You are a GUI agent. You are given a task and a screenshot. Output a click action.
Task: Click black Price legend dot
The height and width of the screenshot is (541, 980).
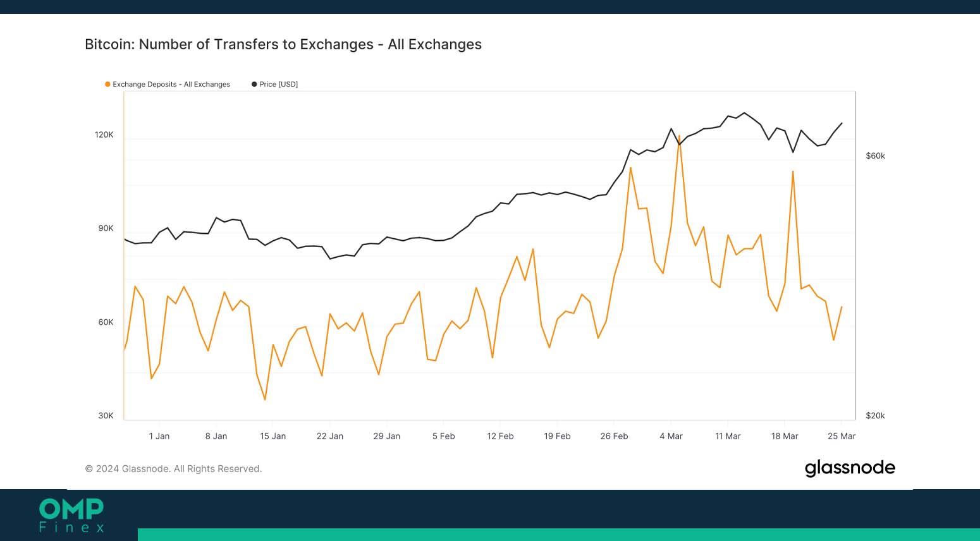[x=254, y=84]
